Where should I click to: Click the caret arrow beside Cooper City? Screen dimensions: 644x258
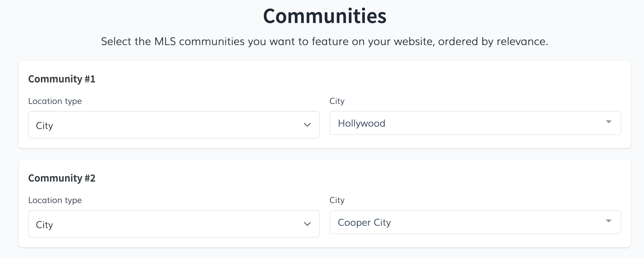[608, 221]
